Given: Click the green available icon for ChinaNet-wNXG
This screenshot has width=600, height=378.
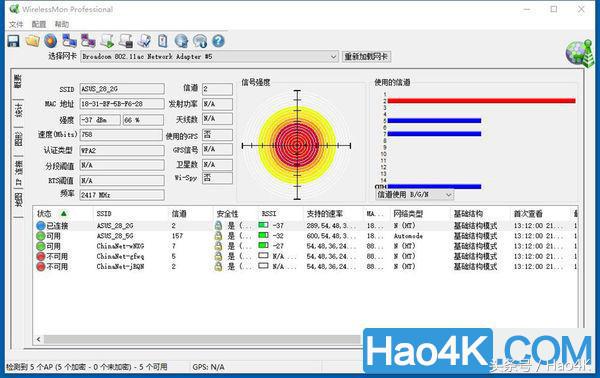Looking at the screenshot, I should [41, 246].
